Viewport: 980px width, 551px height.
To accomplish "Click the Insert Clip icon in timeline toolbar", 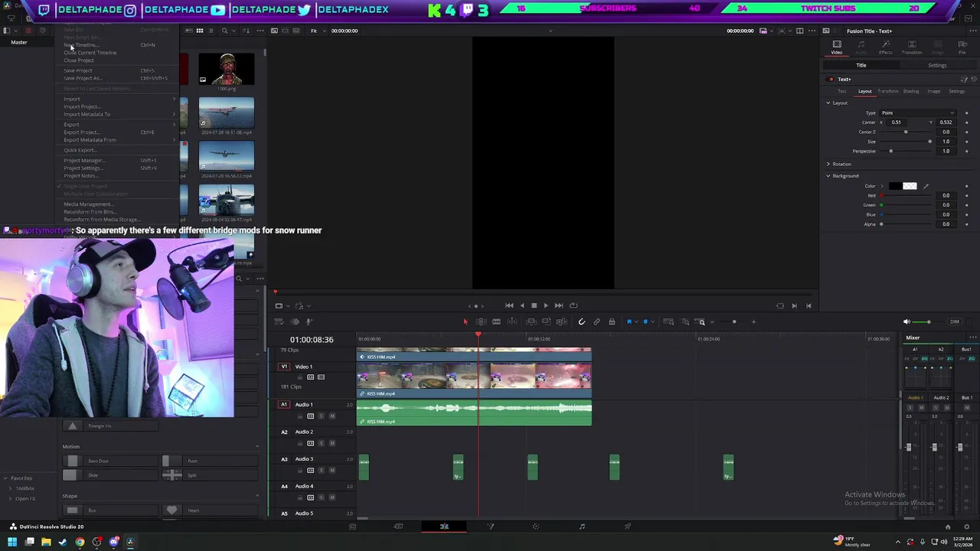I will [x=532, y=321].
